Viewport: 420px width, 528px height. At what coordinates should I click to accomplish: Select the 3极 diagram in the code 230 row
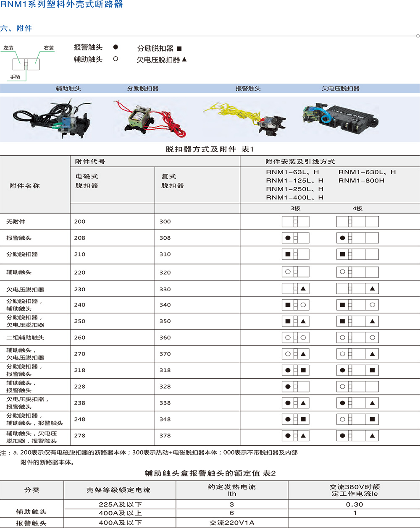tap(295, 289)
